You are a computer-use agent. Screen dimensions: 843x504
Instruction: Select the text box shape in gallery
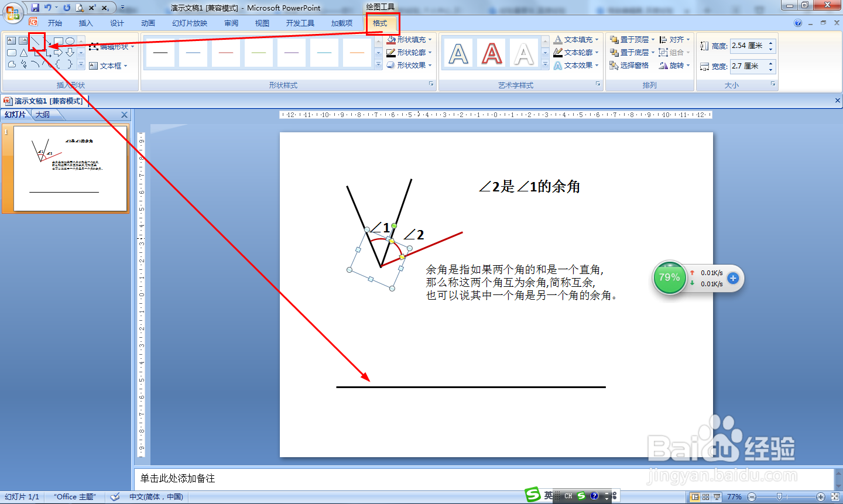coord(12,41)
